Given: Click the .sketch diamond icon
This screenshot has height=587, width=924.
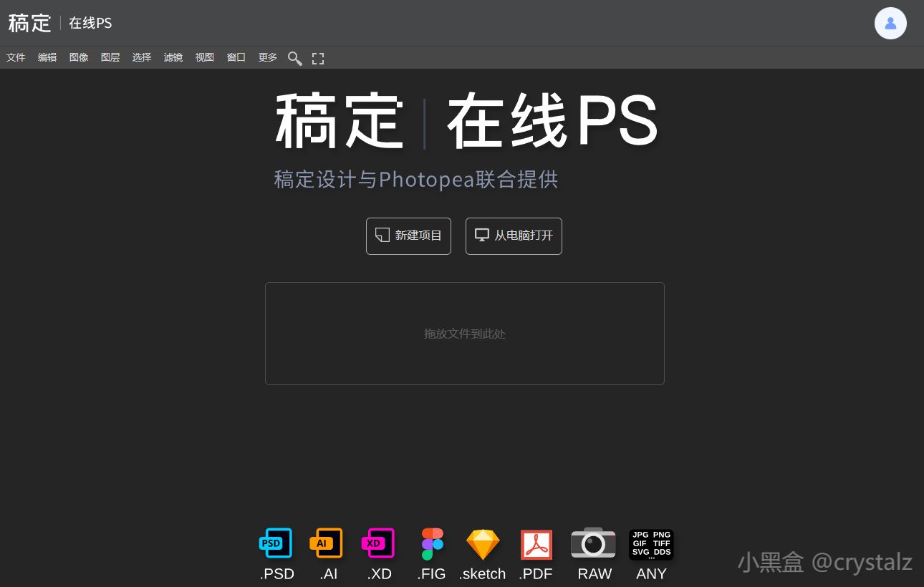Looking at the screenshot, I should click(483, 544).
